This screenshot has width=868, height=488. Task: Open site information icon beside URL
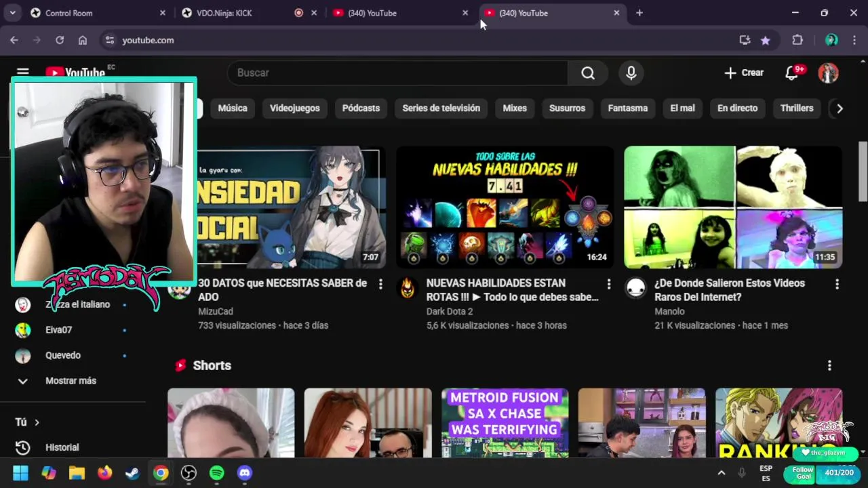tap(110, 40)
